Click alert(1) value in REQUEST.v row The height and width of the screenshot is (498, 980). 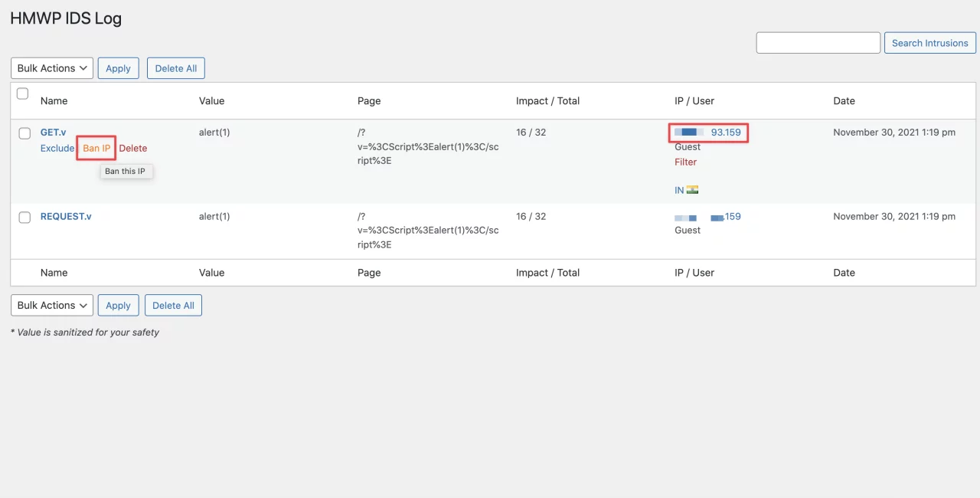tap(214, 217)
